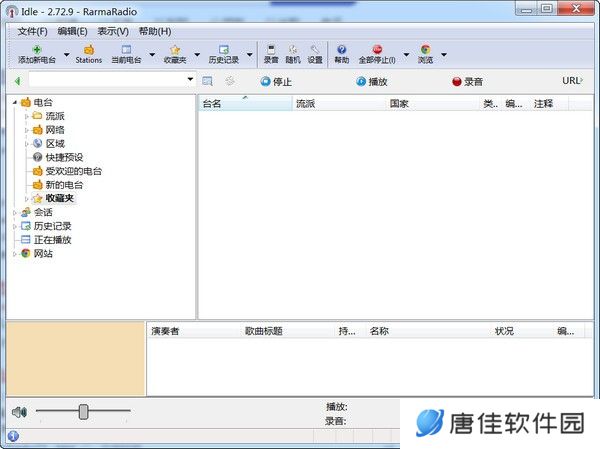Select 受欢迎的电台 in the tree
The height and width of the screenshot is (449, 600).
coord(73,171)
